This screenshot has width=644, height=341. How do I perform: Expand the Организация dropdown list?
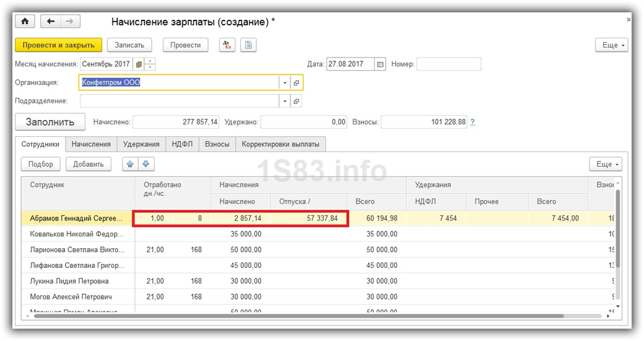(285, 83)
